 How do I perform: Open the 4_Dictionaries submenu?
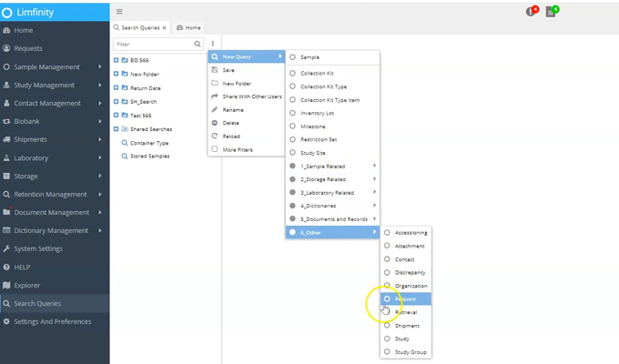(x=332, y=206)
